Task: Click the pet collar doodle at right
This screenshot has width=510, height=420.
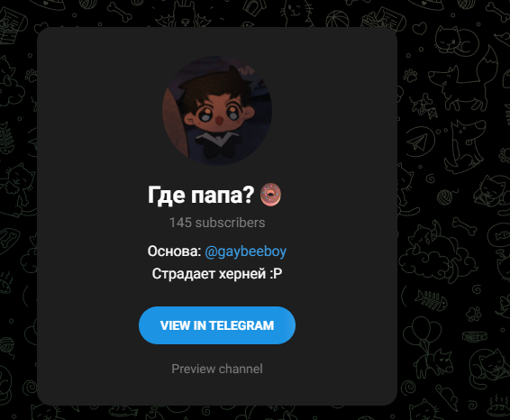Action: click(475, 337)
